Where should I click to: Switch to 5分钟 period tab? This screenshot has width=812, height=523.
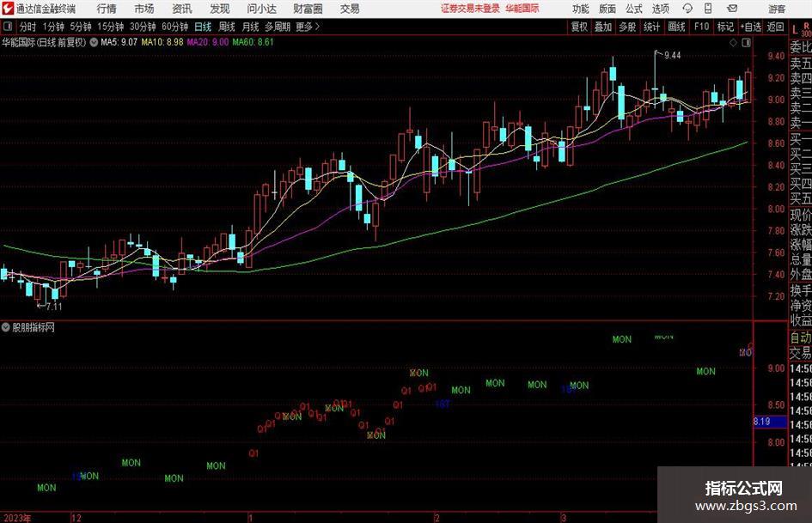click(x=81, y=27)
